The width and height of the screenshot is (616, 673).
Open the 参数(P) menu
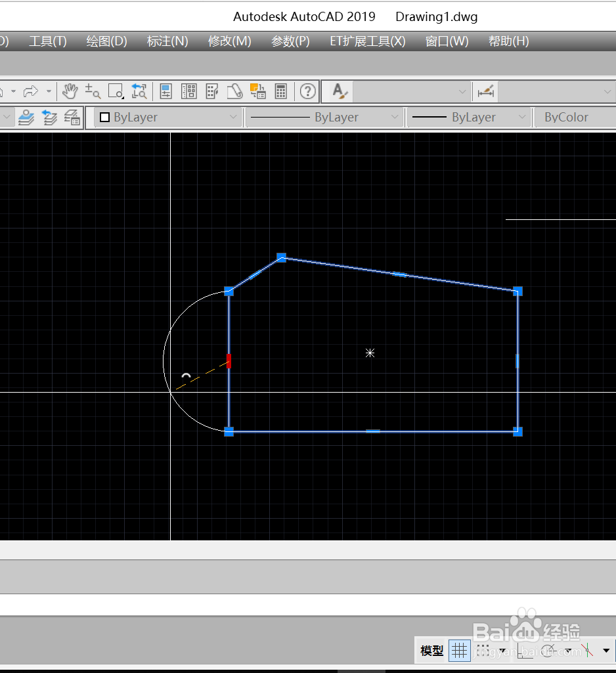tap(291, 41)
